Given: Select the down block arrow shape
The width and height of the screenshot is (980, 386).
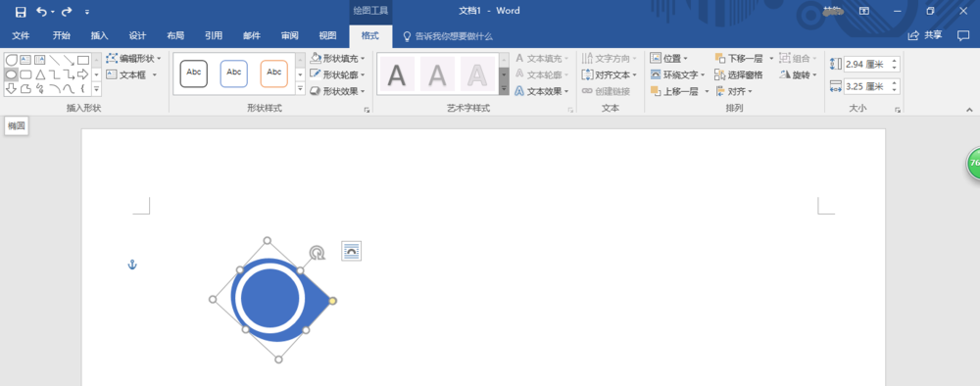Looking at the screenshot, I should pyautogui.click(x=11, y=89).
